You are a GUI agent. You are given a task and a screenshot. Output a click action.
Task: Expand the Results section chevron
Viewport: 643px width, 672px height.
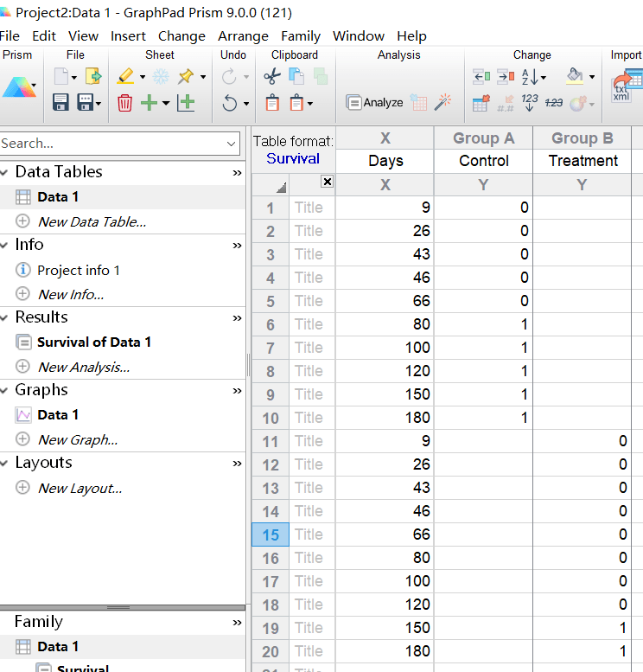[x=237, y=318]
